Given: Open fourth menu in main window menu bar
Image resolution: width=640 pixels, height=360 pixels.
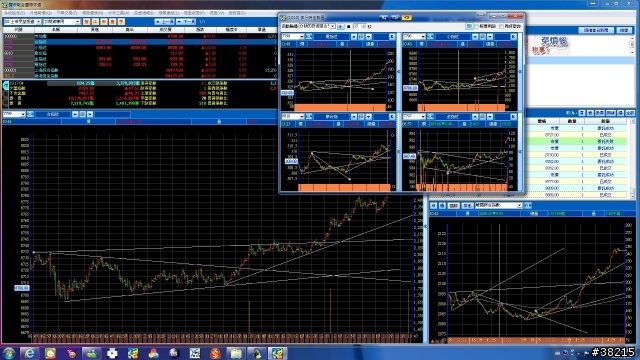Looking at the screenshot, I should pos(92,13).
